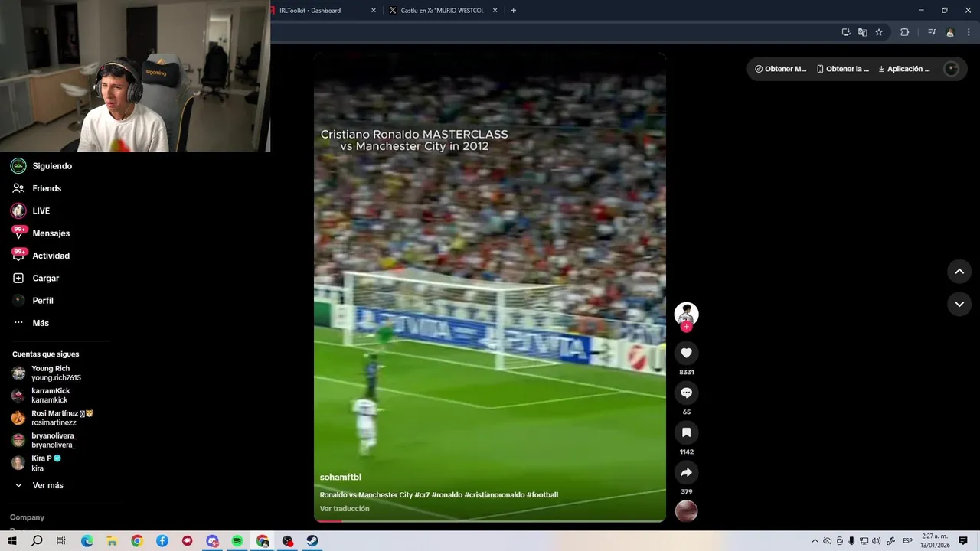Switch ESP input language indicator
The width and height of the screenshot is (980, 551).
[907, 541]
